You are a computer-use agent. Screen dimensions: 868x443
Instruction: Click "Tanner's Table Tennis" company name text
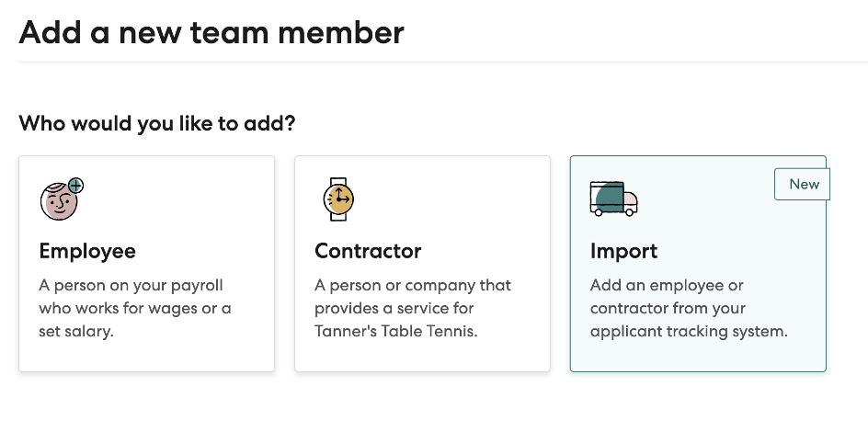pos(396,331)
